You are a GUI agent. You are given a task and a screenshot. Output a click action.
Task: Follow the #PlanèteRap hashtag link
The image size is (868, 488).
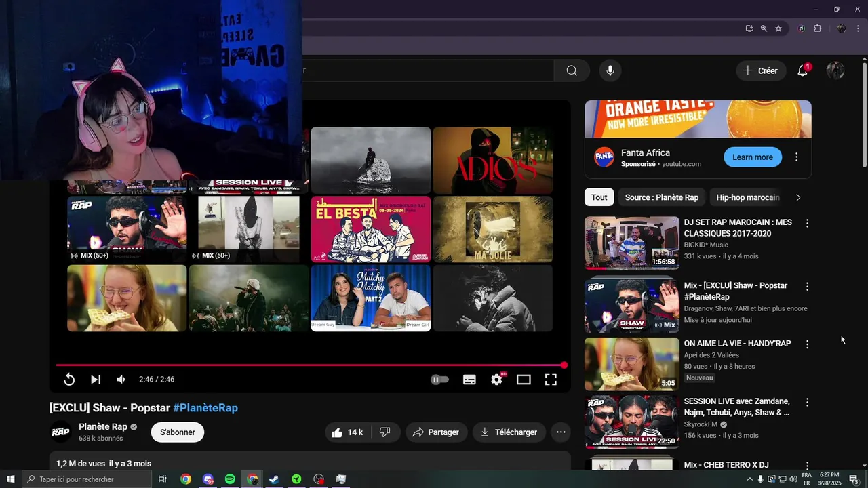coord(205,408)
